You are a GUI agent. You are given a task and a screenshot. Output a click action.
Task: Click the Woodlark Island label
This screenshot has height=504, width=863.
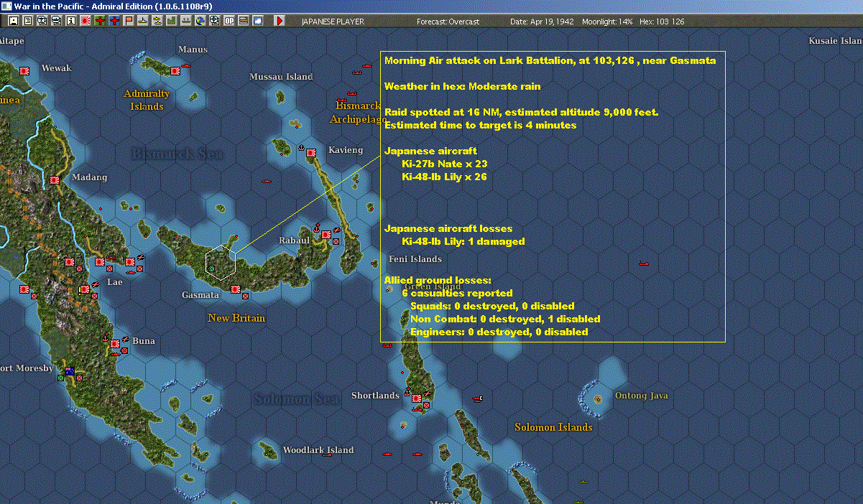tap(318, 450)
